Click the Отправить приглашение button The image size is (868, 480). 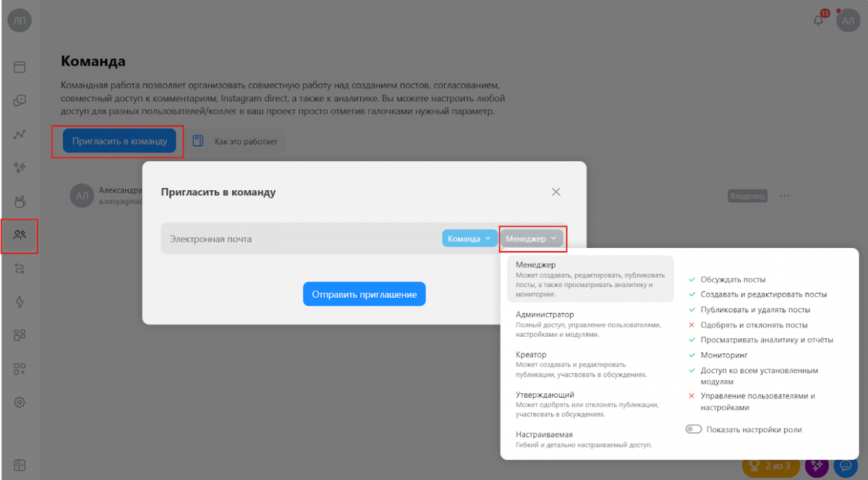point(365,294)
